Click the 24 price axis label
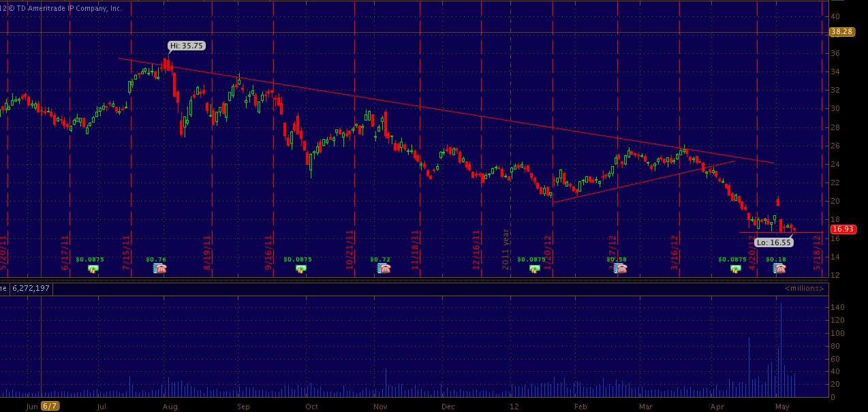This screenshot has width=868, height=412. (x=835, y=164)
